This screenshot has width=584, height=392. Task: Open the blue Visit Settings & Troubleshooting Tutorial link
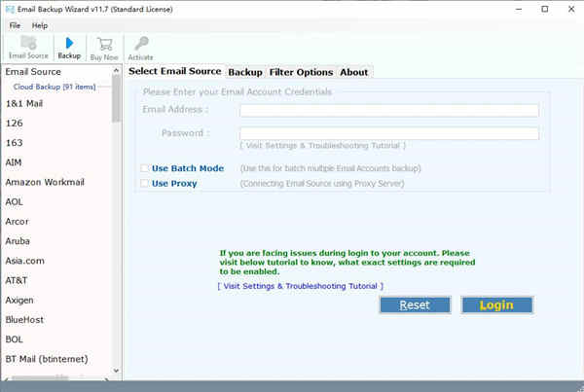(300, 286)
